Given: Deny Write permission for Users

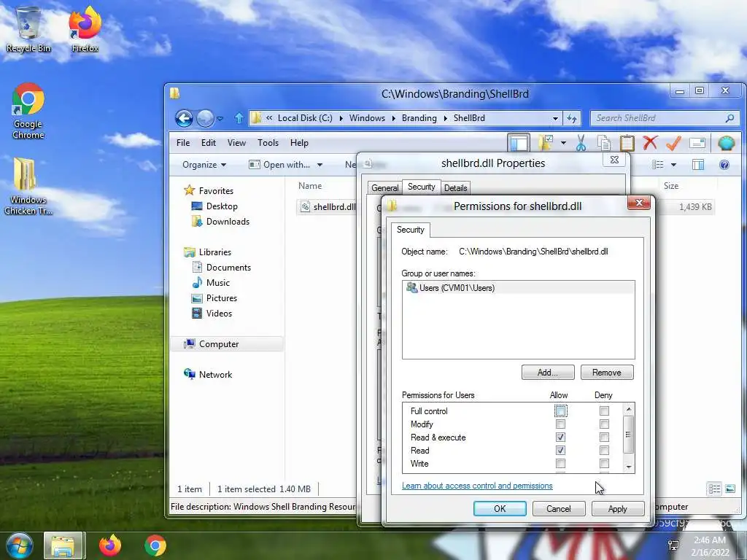Looking at the screenshot, I should point(604,463).
